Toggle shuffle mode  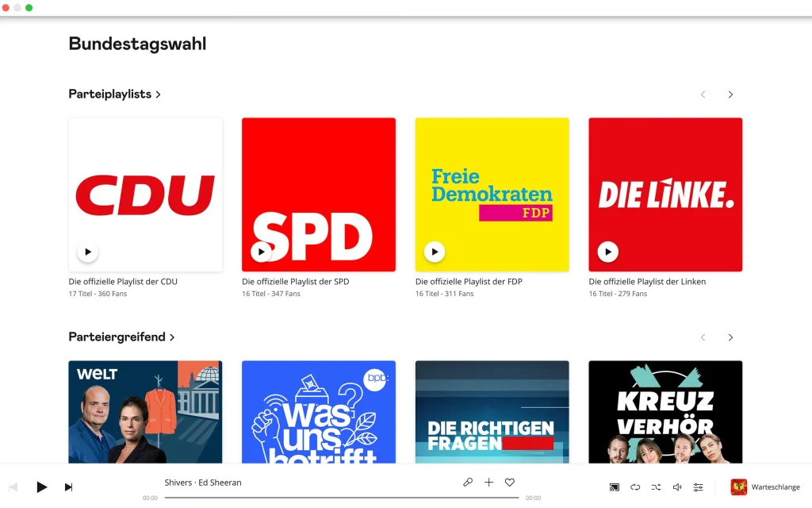[656, 487]
